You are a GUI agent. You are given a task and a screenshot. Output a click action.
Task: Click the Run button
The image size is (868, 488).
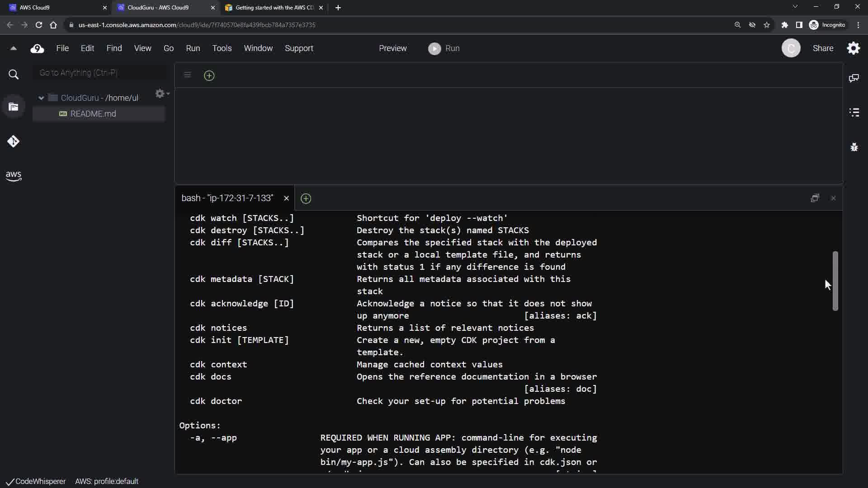pos(444,48)
